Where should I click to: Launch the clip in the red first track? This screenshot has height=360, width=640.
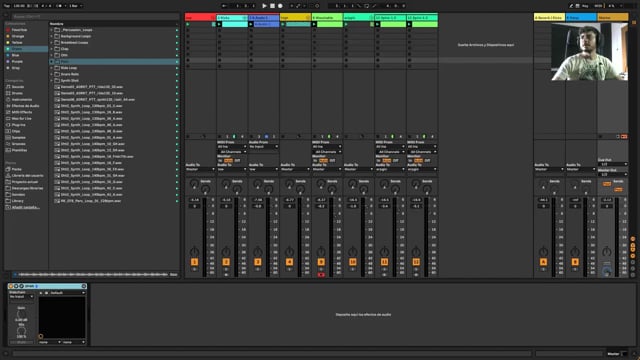coord(188,24)
